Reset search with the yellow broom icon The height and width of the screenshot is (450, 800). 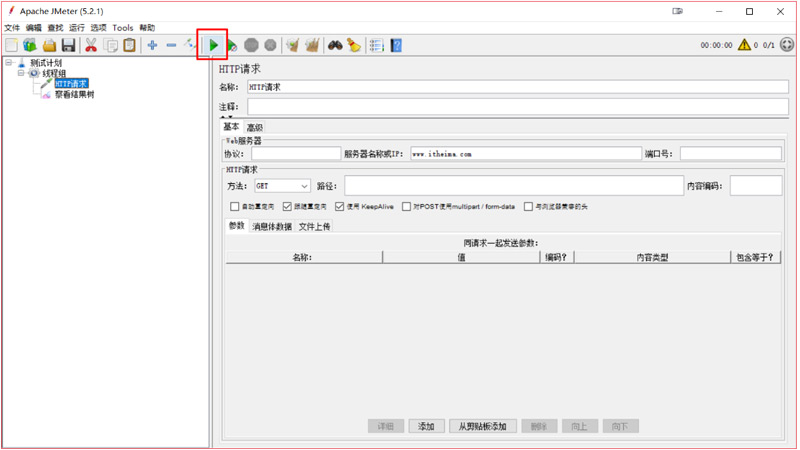pyautogui.click(x=354, y=45)
